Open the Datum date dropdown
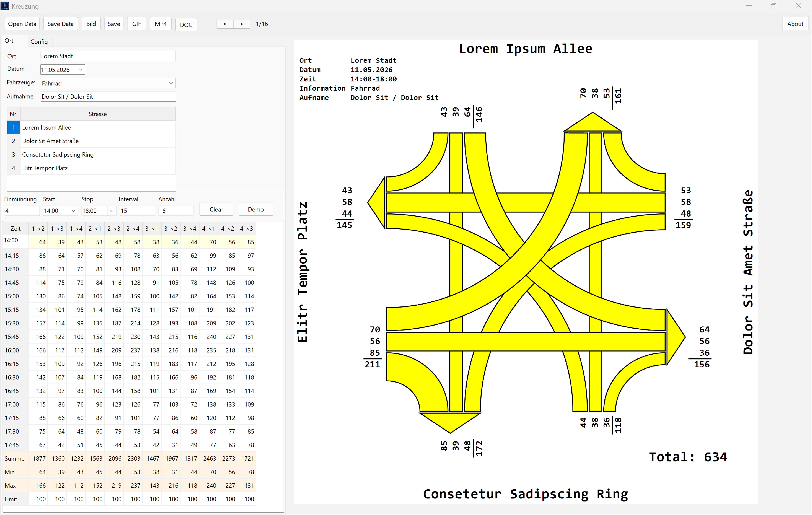The height and width of the screenshot is (515, 812). [81, 70]
